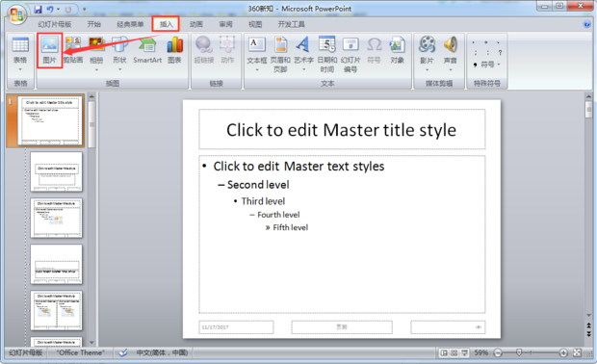This screenshot has width=597, height=364.
Task: Click the "Fifth level" text line
Action: [290, 227]
